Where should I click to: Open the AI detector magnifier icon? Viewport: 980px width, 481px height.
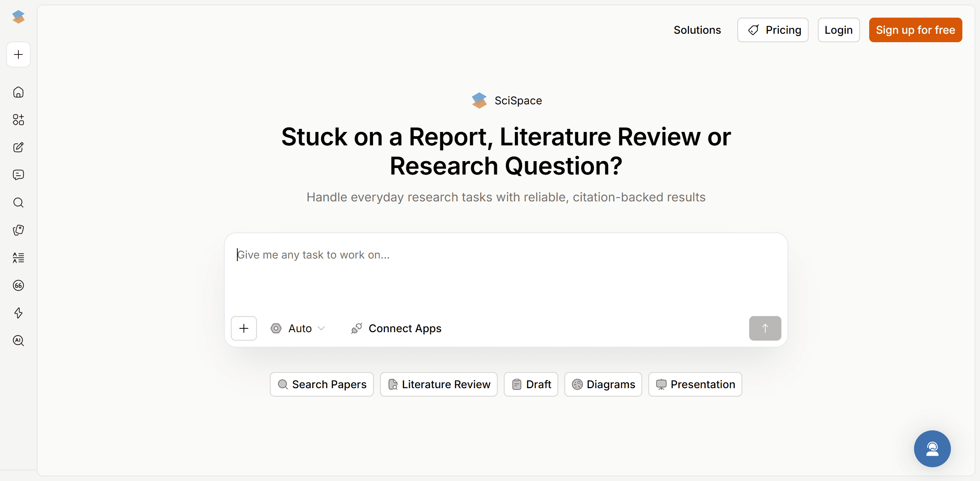coord(18,341)
